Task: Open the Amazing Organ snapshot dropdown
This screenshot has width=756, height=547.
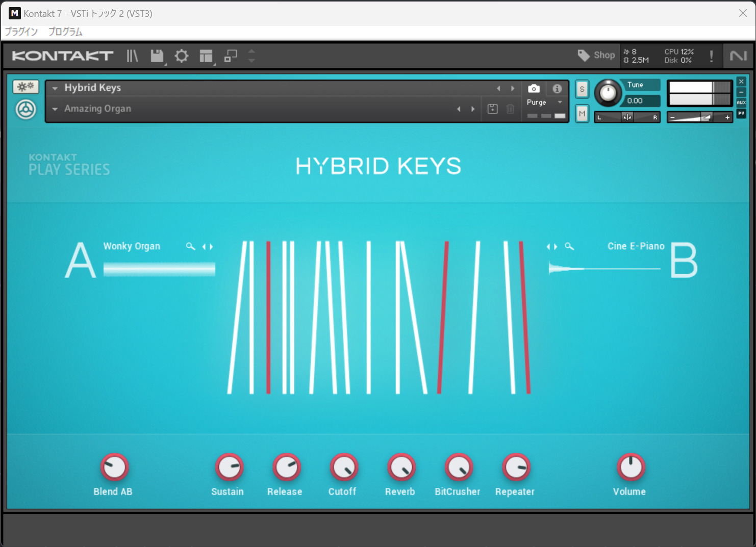Action: 55,109
